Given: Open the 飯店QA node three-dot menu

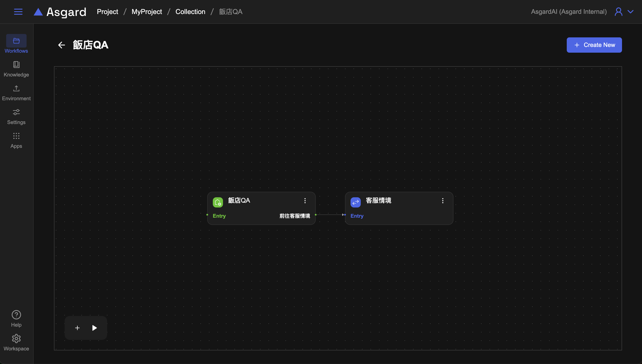Looking at the screenshot, I should tap(305, 200).
